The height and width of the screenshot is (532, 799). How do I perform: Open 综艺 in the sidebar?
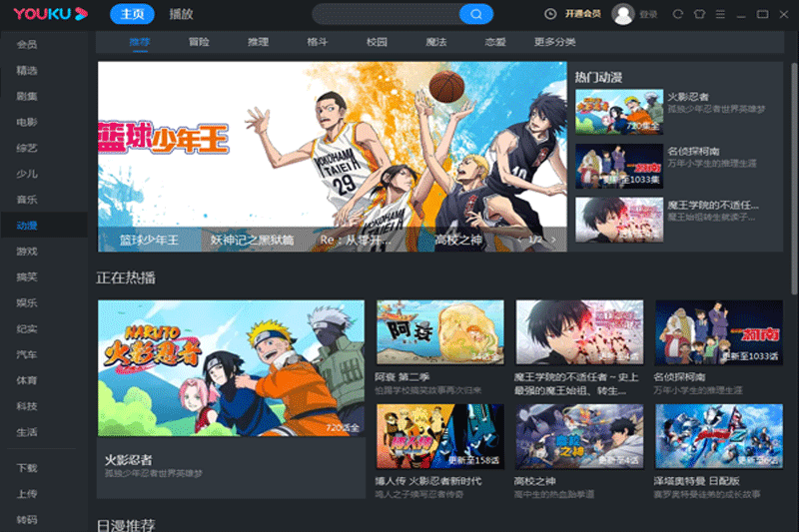coord(27,148)
